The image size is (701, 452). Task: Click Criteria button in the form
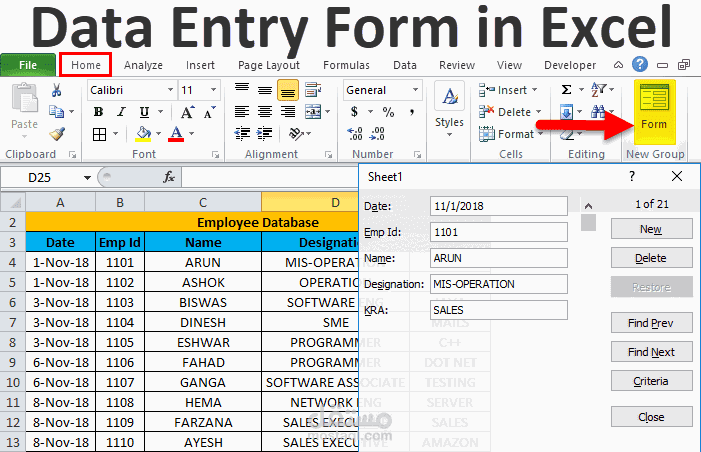(651, 381)
